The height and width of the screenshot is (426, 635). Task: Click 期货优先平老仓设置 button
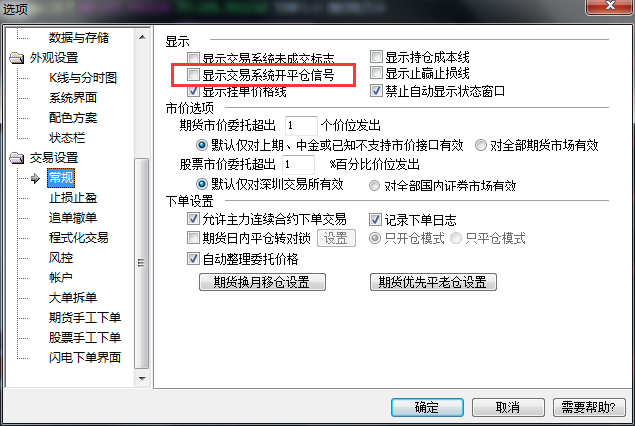[433, 282]
